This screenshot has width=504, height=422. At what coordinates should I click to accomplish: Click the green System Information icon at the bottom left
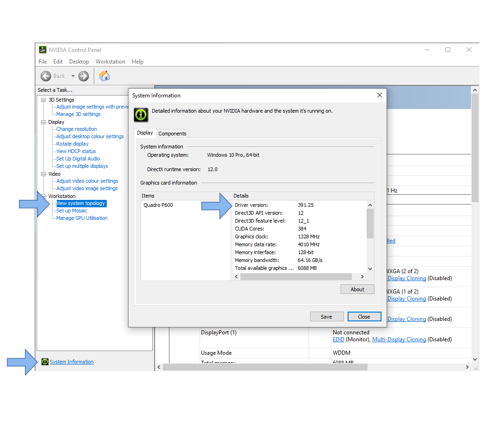click(x=45, y=362)
